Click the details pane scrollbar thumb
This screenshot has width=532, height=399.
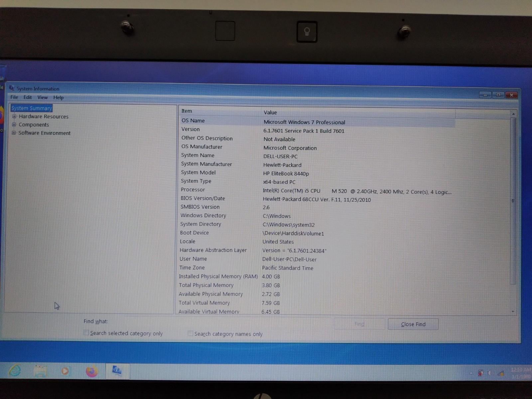coord(513,201)
